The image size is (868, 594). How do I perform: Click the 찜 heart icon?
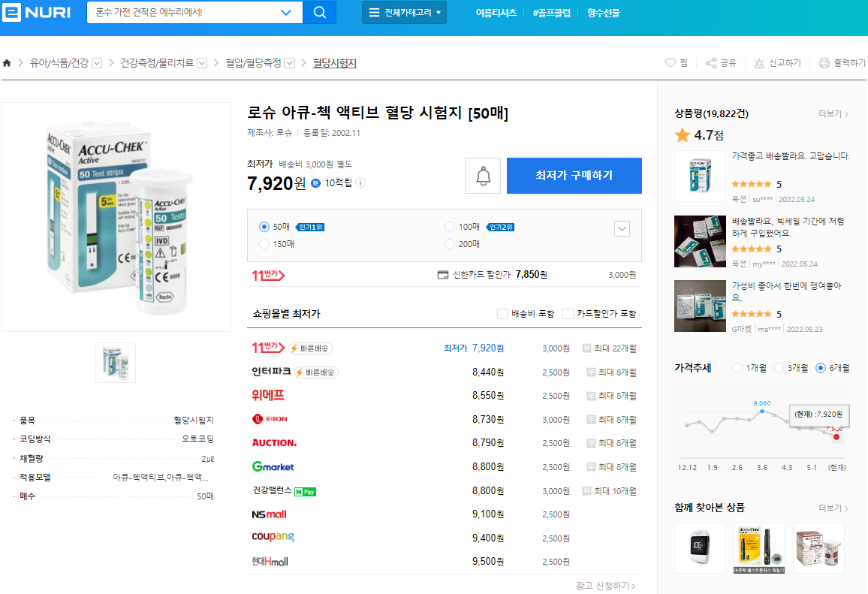click(x=671, y=63)
